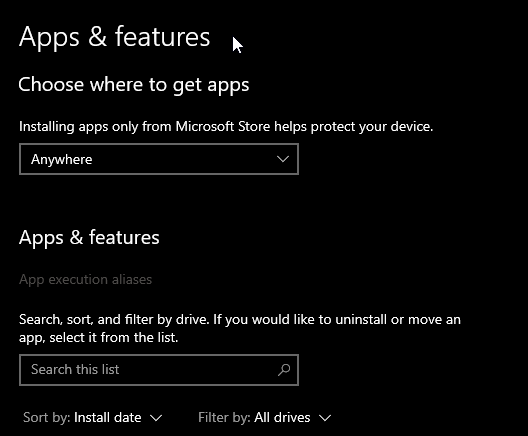Click the Filter by: label

pos(224,418)
